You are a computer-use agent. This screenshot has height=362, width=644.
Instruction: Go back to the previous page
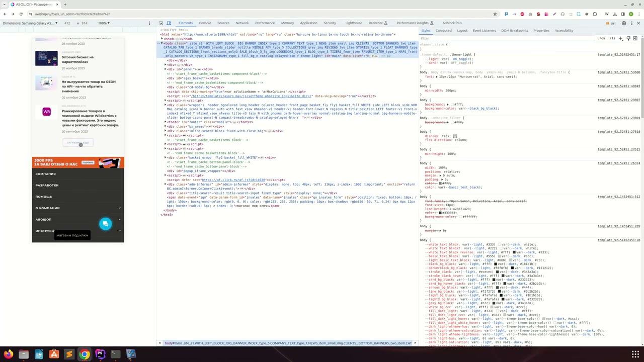tap(5, 14)
